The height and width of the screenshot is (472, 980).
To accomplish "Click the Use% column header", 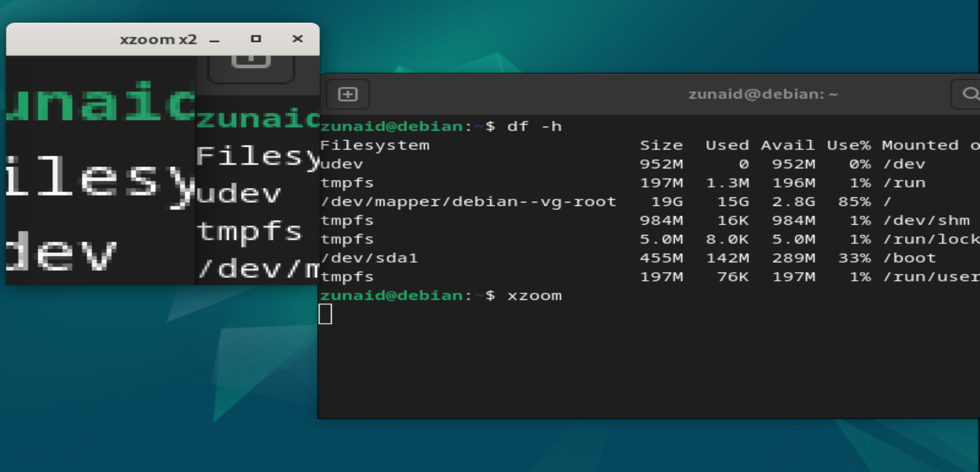I will click(849, 146).
